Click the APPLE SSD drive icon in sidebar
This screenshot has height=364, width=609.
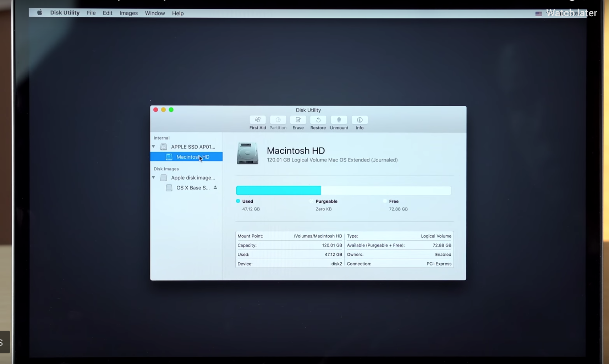coord(164,147)
